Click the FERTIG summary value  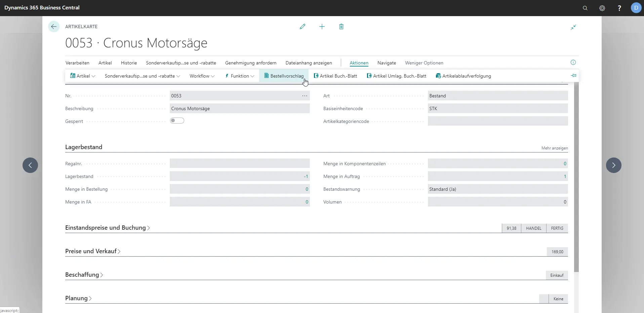tap(557, 228)
